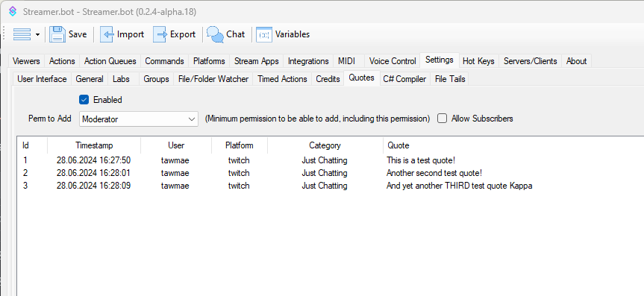
Task: Expand the arrow next to the menu icon
Action: [x=37, y=35]
